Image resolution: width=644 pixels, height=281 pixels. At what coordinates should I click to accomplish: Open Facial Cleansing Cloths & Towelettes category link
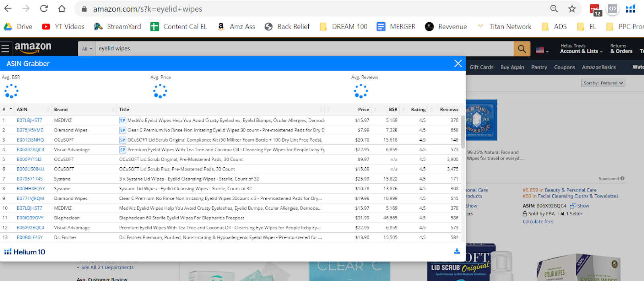(578, 196)
